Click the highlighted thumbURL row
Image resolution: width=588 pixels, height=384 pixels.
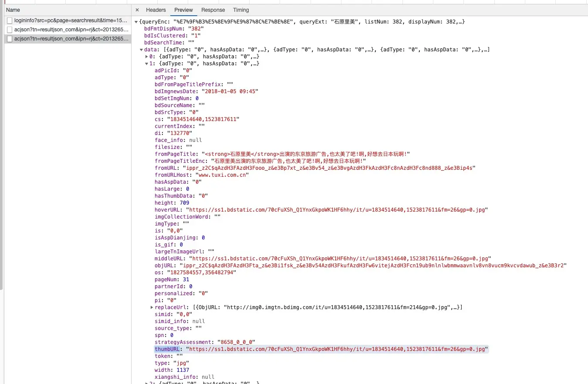click(321, 349)
